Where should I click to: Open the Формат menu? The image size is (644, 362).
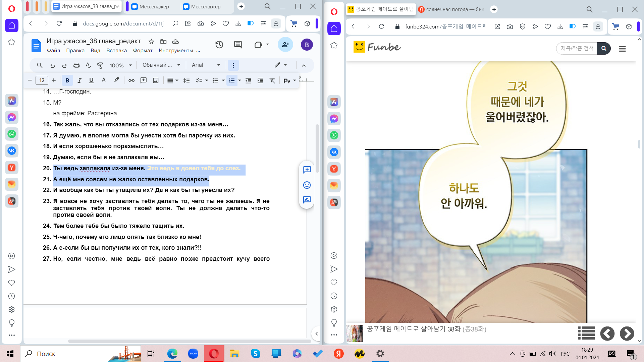tap(143, 51)
